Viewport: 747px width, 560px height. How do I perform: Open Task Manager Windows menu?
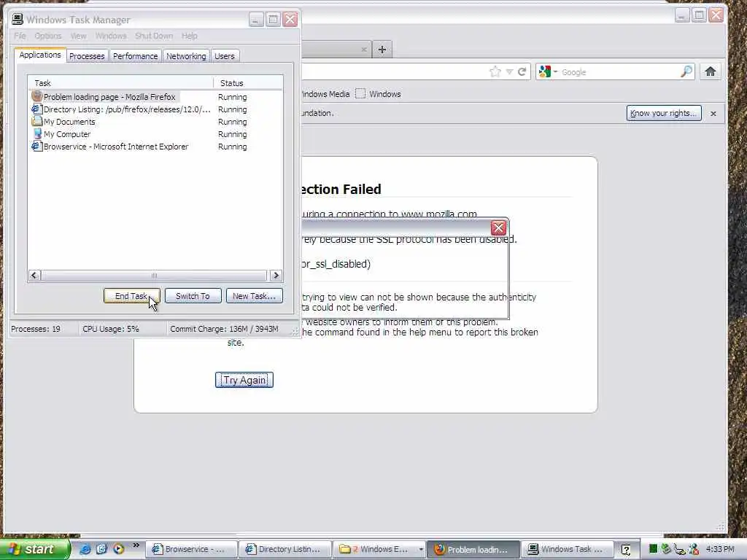(x=111, y=36)
